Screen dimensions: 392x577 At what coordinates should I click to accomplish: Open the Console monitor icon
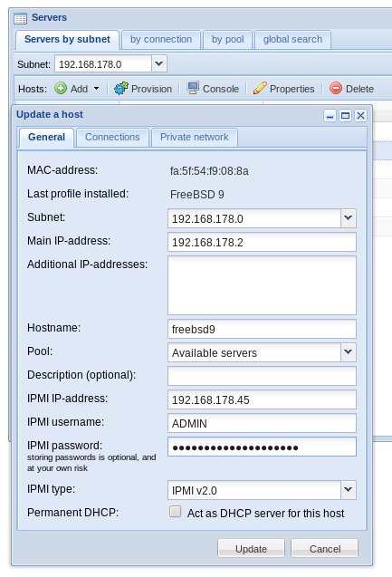[x=193, y=89]
